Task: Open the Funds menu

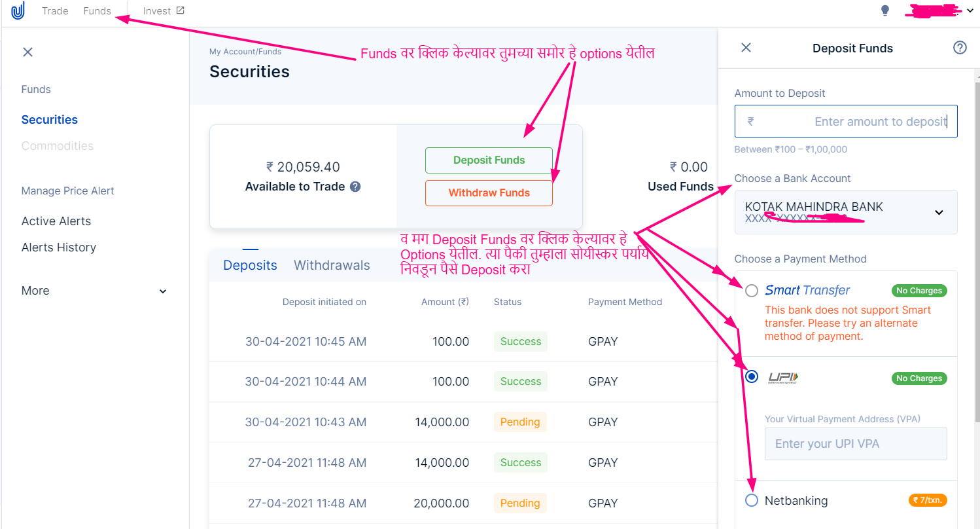Action: point(97,10)
